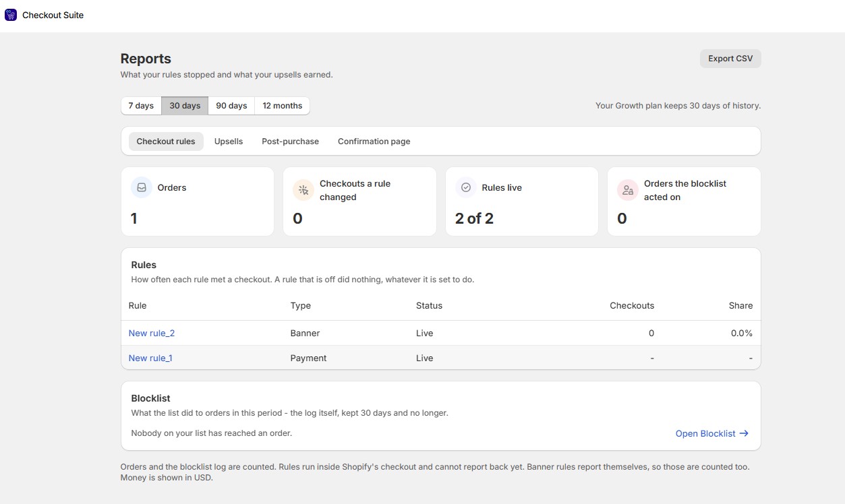Click the Type column header
Viewport: 845px width, 504px height.
pos(301,305)
